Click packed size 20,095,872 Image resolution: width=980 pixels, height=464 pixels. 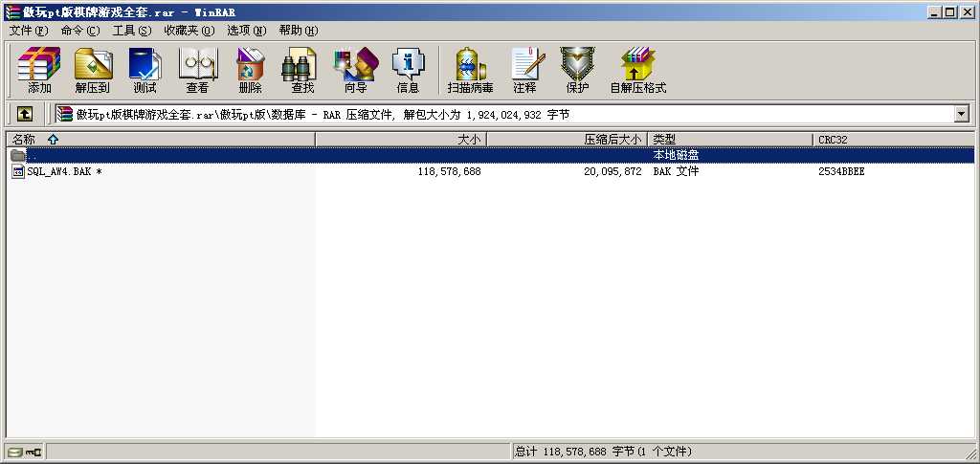coord(613,171)
